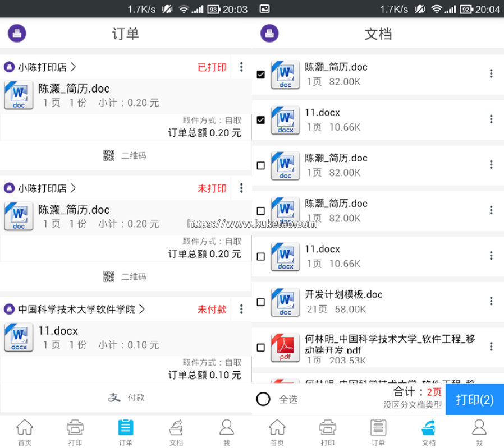Check the third-row 陈灏_简历.doc checkbox

pyautogui.click(x=260, y=165)
